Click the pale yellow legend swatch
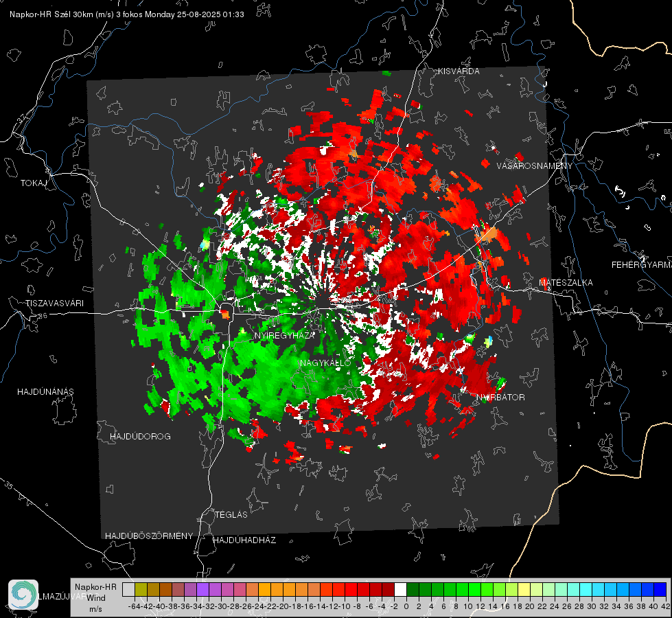The height and width of the screenshot is (618, 672). pyautogui.click(x=524, y=589)
